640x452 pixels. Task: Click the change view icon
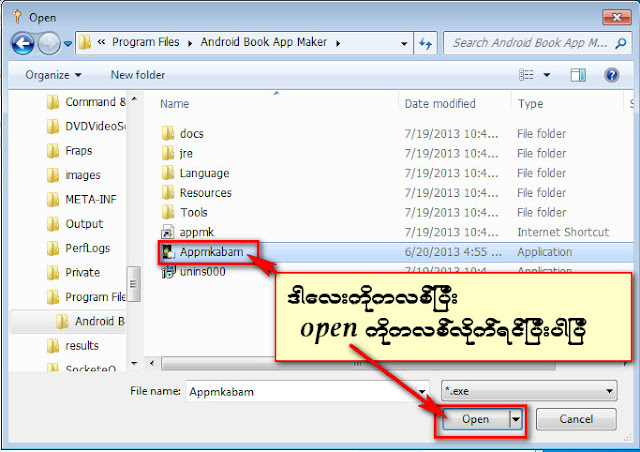[x=526, y=75]
